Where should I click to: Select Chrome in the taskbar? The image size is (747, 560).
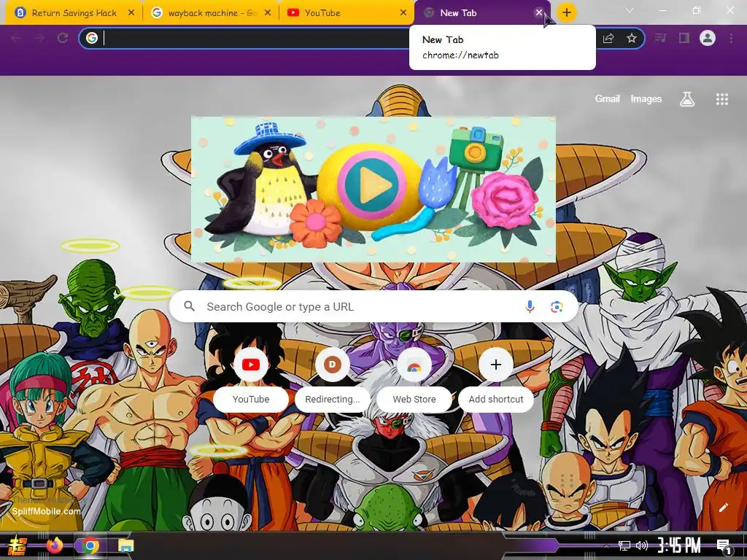tap(90, 545)
